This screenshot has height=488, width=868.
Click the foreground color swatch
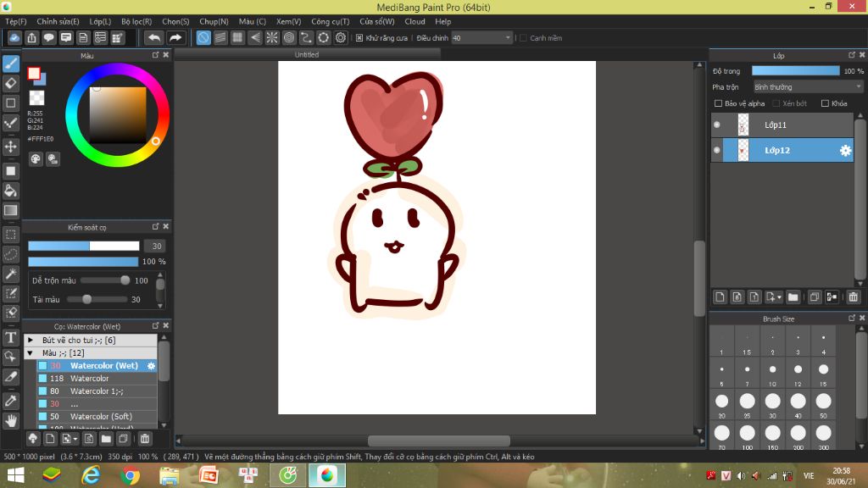click(x=34, y=74)
